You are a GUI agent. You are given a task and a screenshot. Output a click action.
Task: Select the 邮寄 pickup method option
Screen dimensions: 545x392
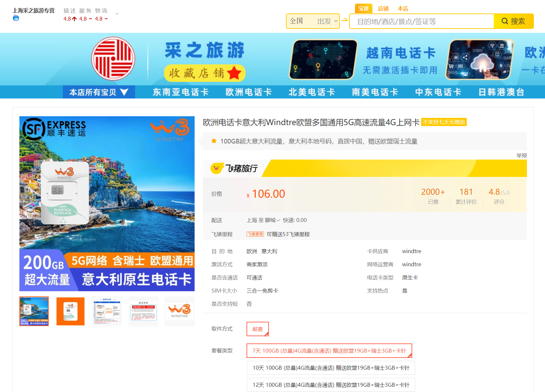pyautogui.click(x=258, y=329)
